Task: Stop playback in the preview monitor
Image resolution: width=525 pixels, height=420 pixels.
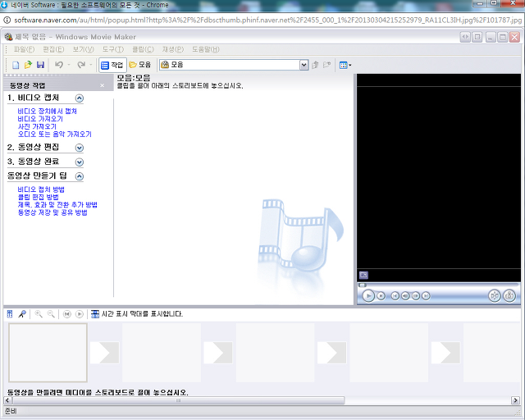Action: point(381,296)
